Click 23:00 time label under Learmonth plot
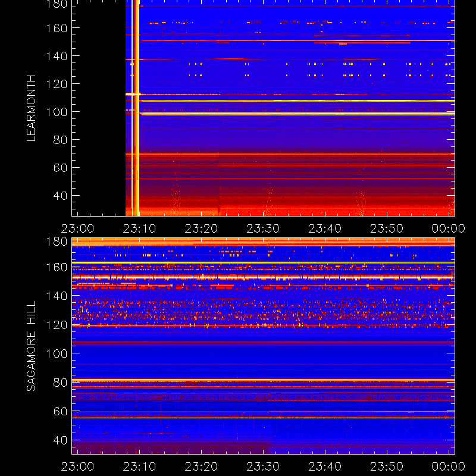 (77, 228)
